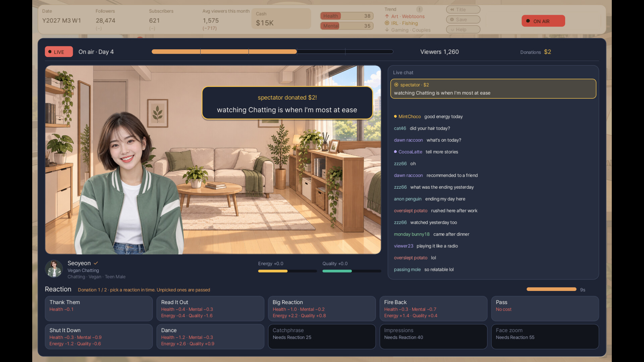Click the verified checkmark beside Seoyeon
This screenshot has height=362, width=644.
(x=96, y=263)
